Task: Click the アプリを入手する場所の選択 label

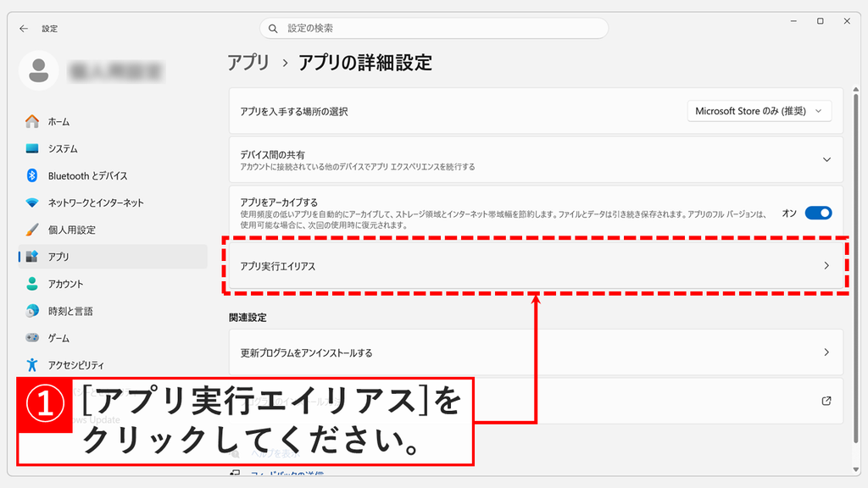Action: point(294,111)
